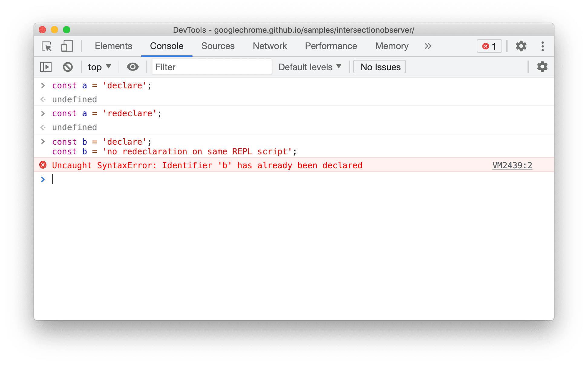Expand the second const a redeclare entry
This screenshot has height=365, width=588.
(43, 113)
